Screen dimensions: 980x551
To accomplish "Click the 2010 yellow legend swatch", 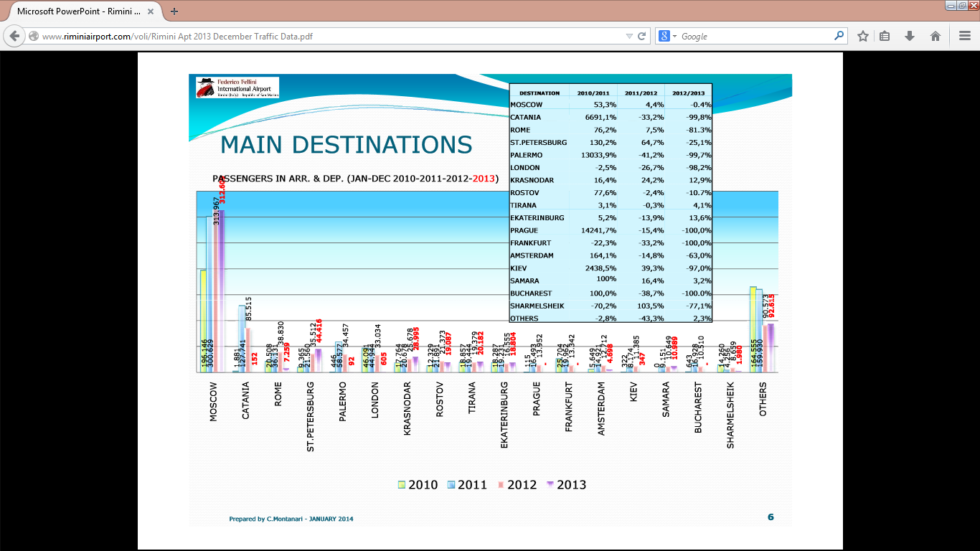I will click(402, 485).
